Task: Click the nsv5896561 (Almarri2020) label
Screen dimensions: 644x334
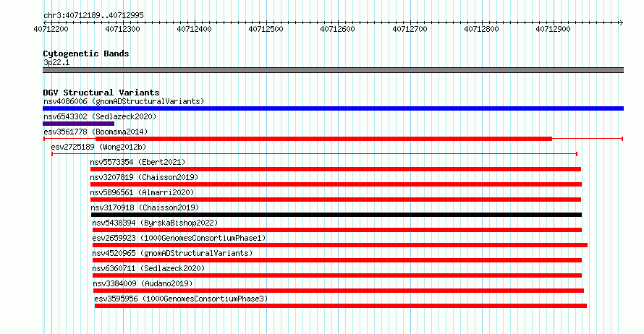Action: coord(142,192)
